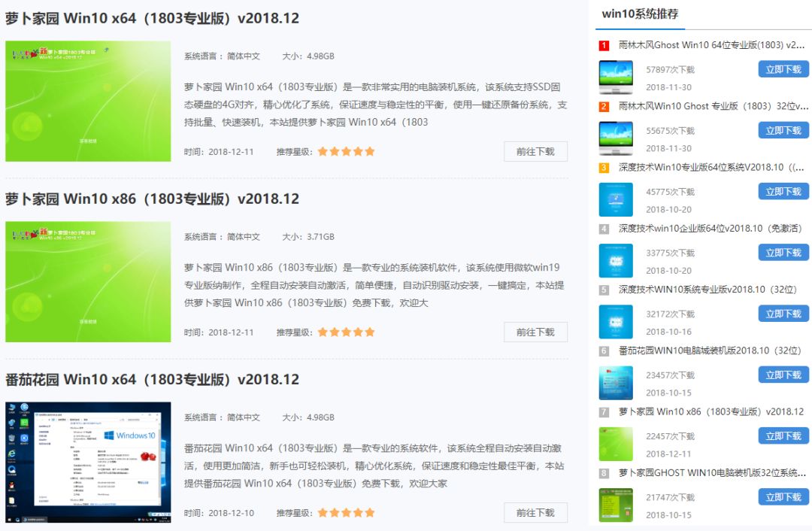Click 立即下载 beside 23457次下载
This screenshot has width=812, height=531.
[x=783, y=375]
